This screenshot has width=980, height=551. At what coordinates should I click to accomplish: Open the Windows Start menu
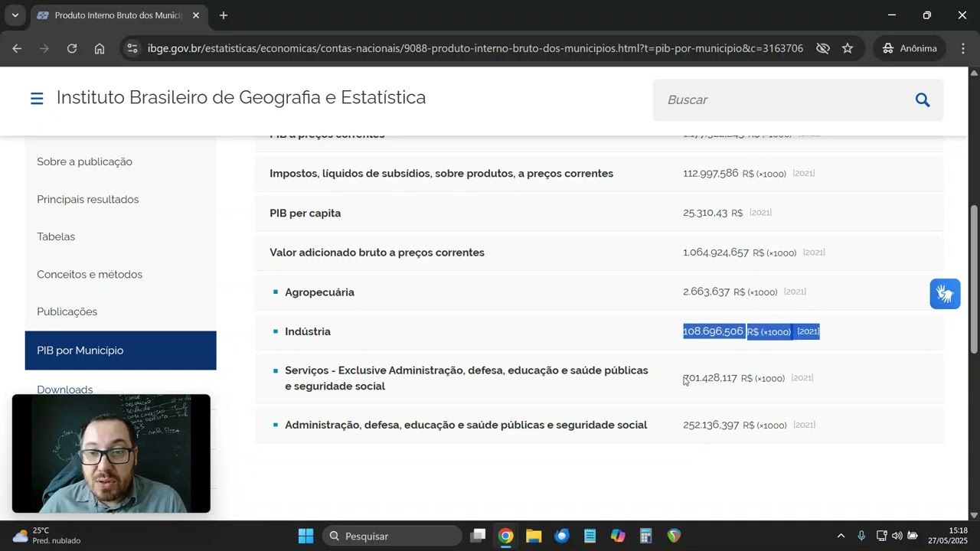coord(305,536)
